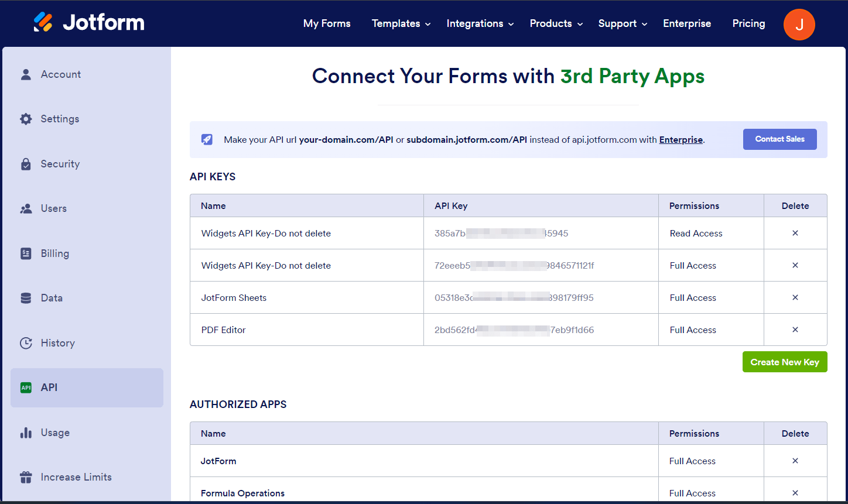Click the Security padlock icon
This screenshot has height=504, width=848.
pyautogui.click(x=26, y=164)
